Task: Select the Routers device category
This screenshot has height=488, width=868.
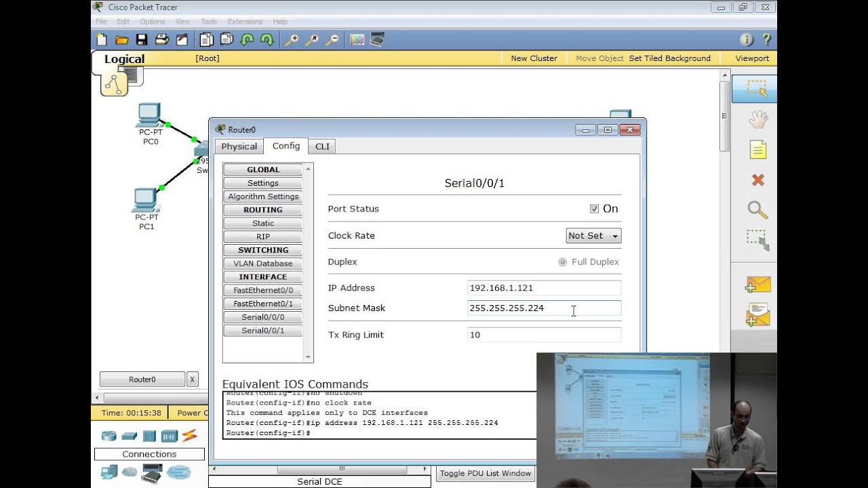Action: click(108, 436)
